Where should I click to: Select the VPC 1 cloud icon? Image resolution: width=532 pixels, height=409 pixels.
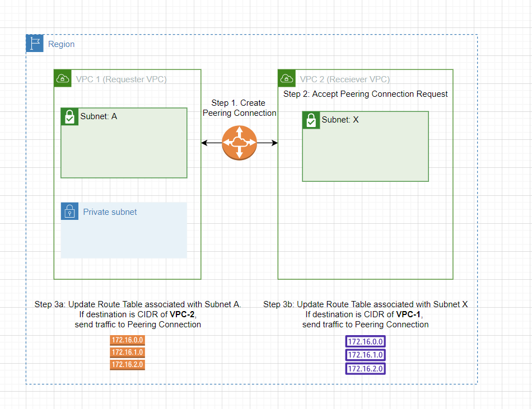coord(63,78)
